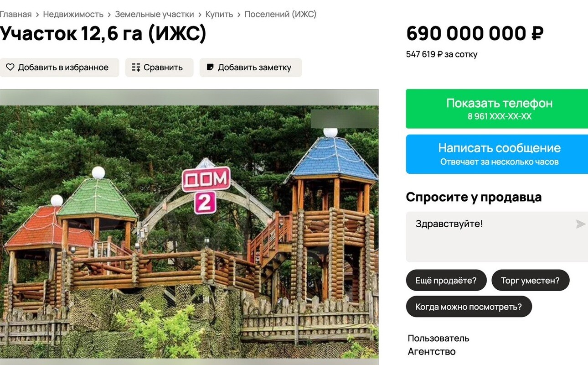The image size is (588, 365).
Task: Click Добавить в избранное button
Action: pos(59,68)
